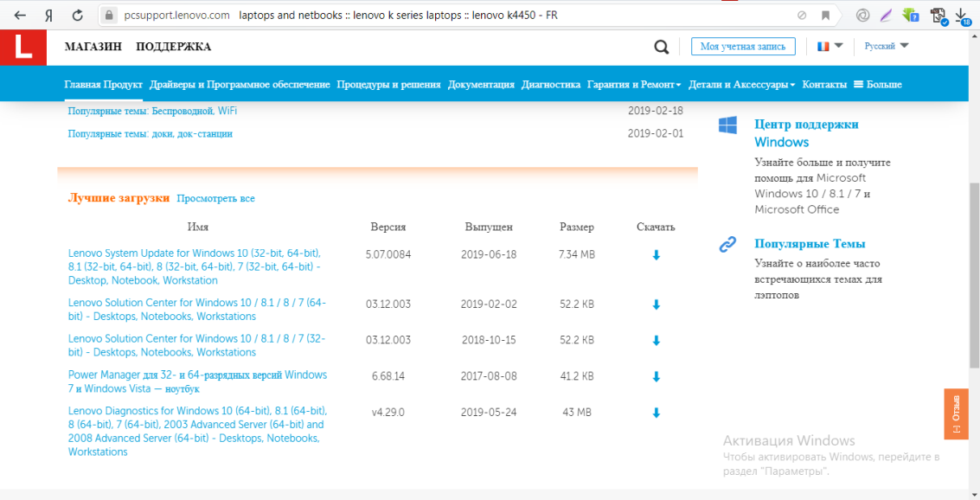
Task: Click the padlock site security icon
Action: [x=109, y=15]
